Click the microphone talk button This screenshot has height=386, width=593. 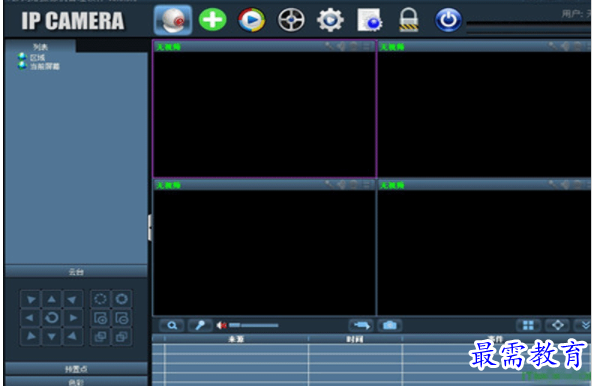(200, 326)
